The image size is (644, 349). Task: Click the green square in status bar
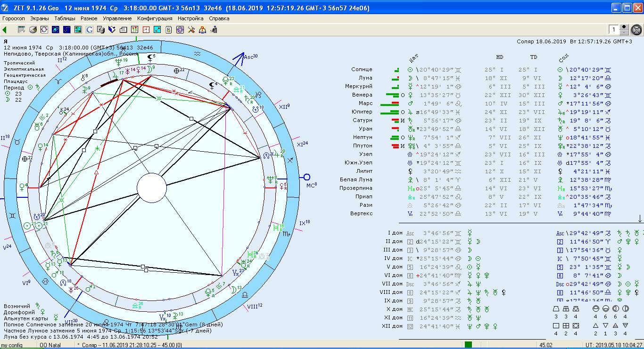click(x=468, y=345)
